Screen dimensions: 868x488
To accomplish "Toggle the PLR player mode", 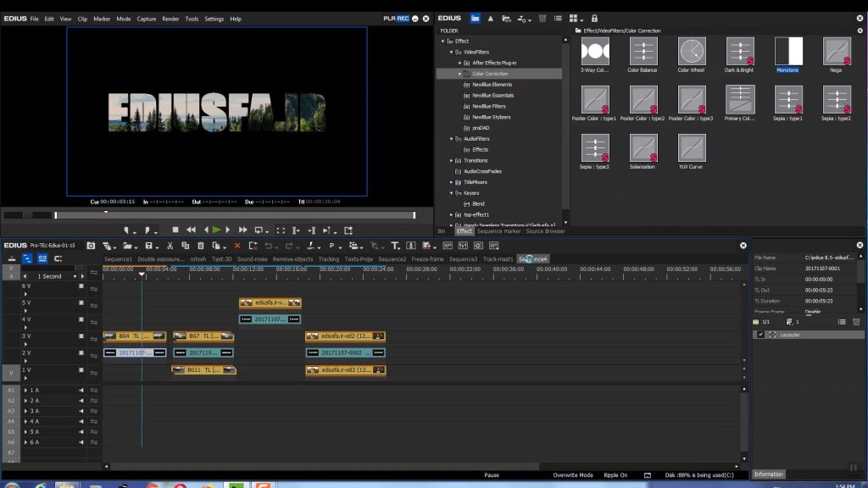I will coord(389,19).
